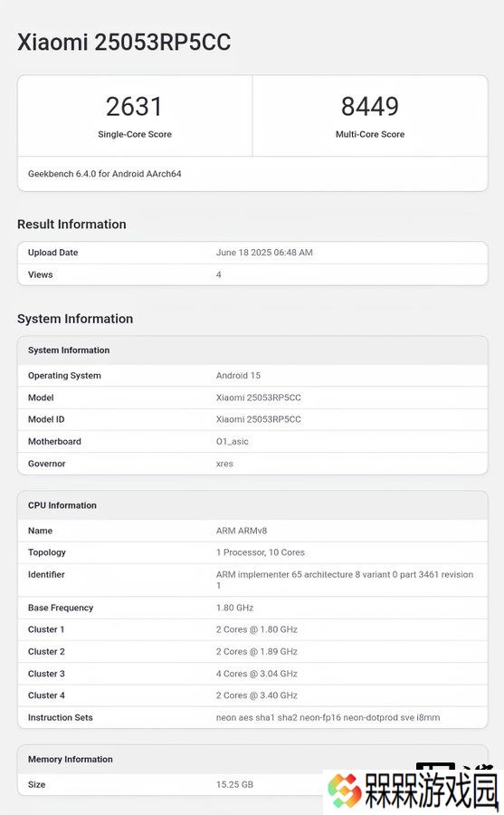Select the Android 15 value
Viewport: 504px width, 815px height.
(239, 375)
